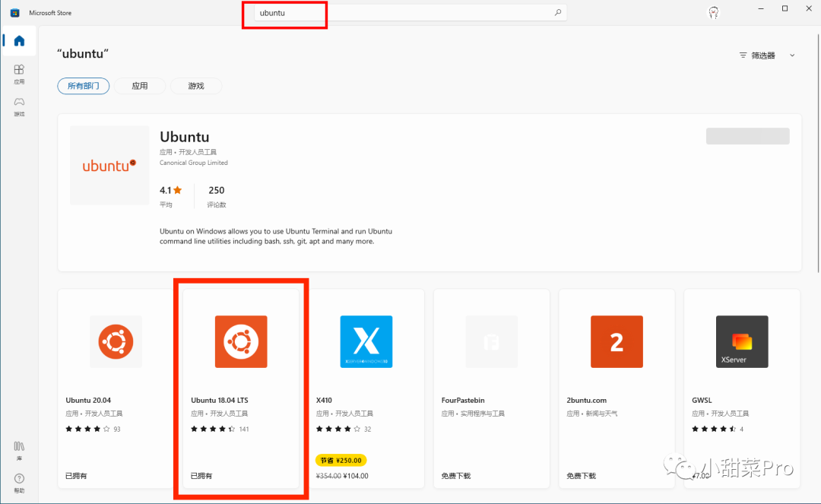
Task: Minimize the Microsoft Store window
Action: tap(761, 9)
